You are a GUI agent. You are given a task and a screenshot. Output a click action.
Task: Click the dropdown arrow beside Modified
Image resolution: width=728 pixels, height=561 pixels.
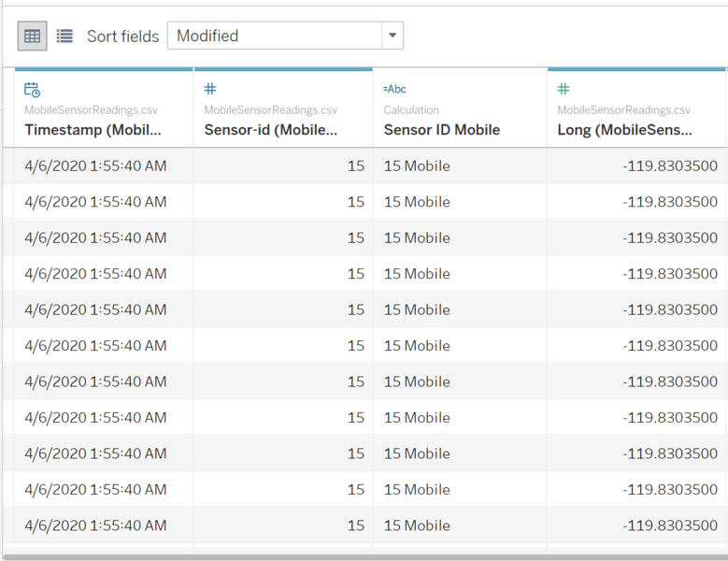tap(393, 36)
